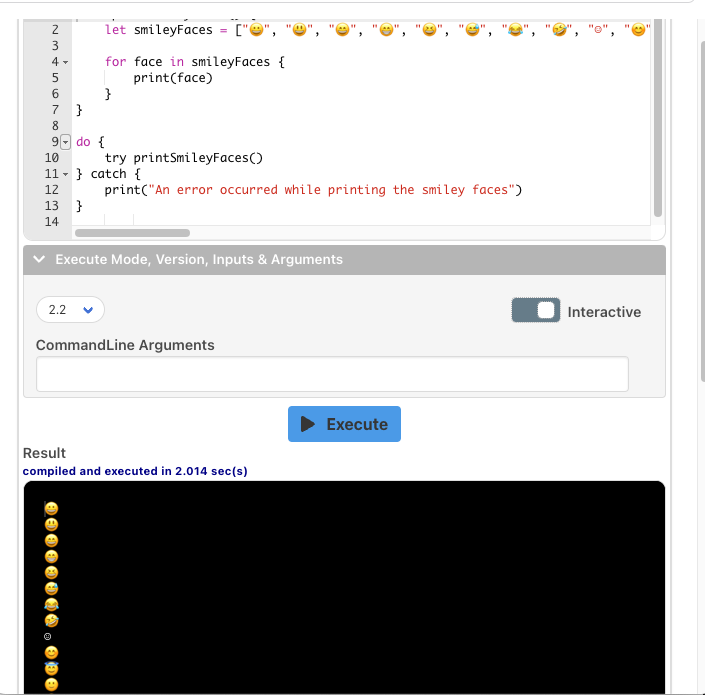Click the first emoji in the array on line 2

tap(256, 30)
